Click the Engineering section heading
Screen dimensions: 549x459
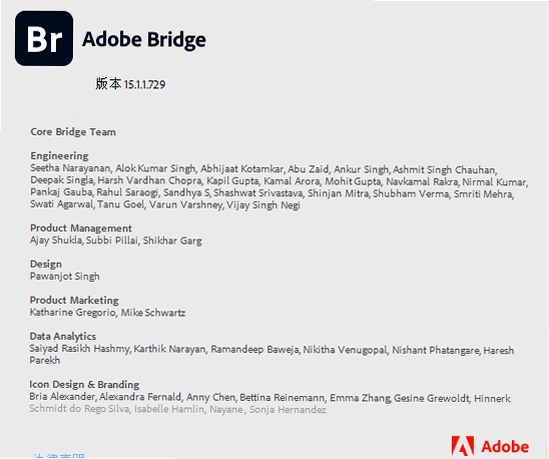59,155
